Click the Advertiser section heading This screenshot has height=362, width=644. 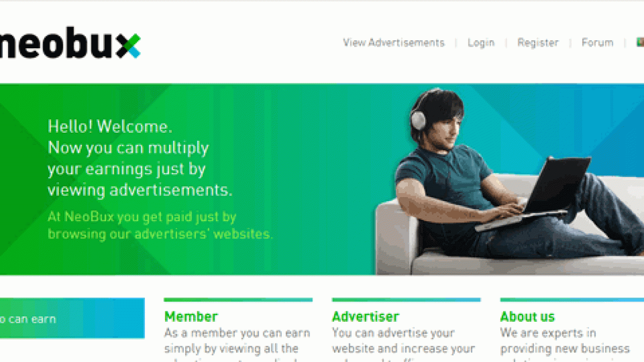tap(366, 317)
